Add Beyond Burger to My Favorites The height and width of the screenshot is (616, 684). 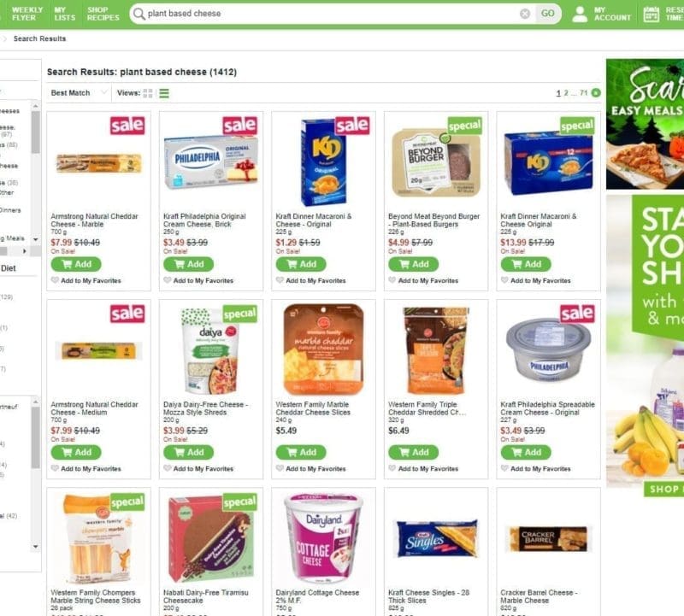point(423,280)
